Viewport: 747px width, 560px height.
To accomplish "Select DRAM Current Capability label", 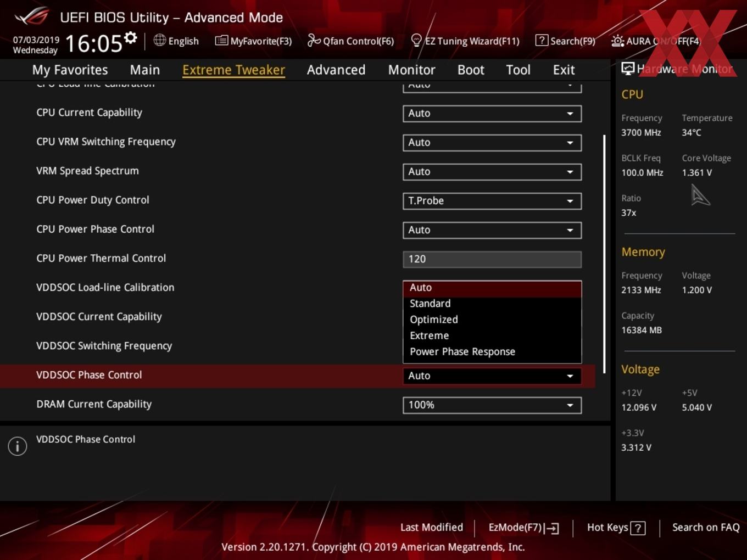I will (94, 404).
